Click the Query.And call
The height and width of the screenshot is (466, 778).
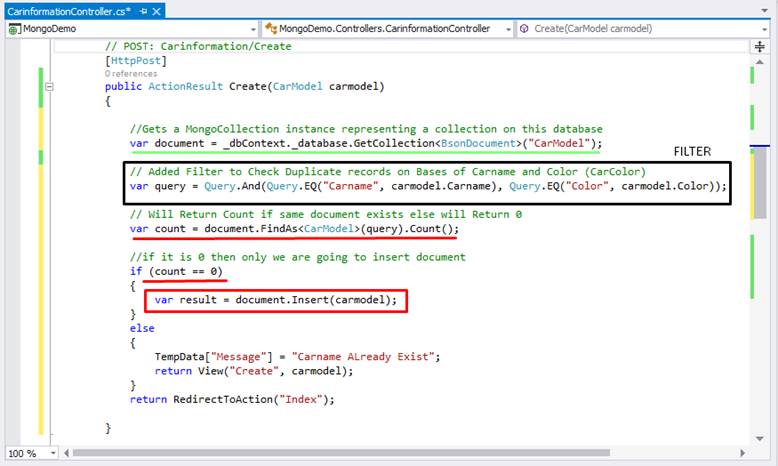[x=232, y=186]
